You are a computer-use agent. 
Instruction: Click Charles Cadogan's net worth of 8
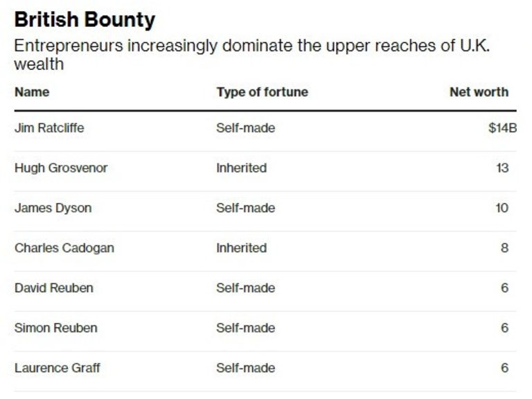tap(505, 248)
